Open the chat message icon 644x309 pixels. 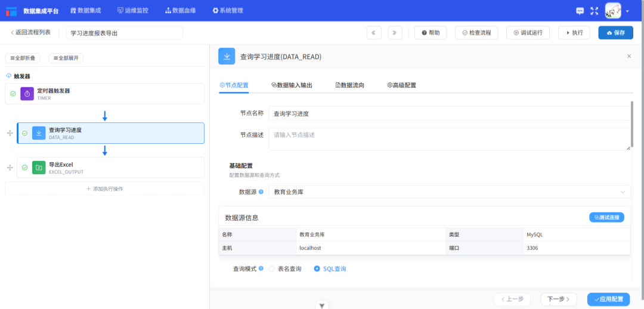tap(580, 11)
